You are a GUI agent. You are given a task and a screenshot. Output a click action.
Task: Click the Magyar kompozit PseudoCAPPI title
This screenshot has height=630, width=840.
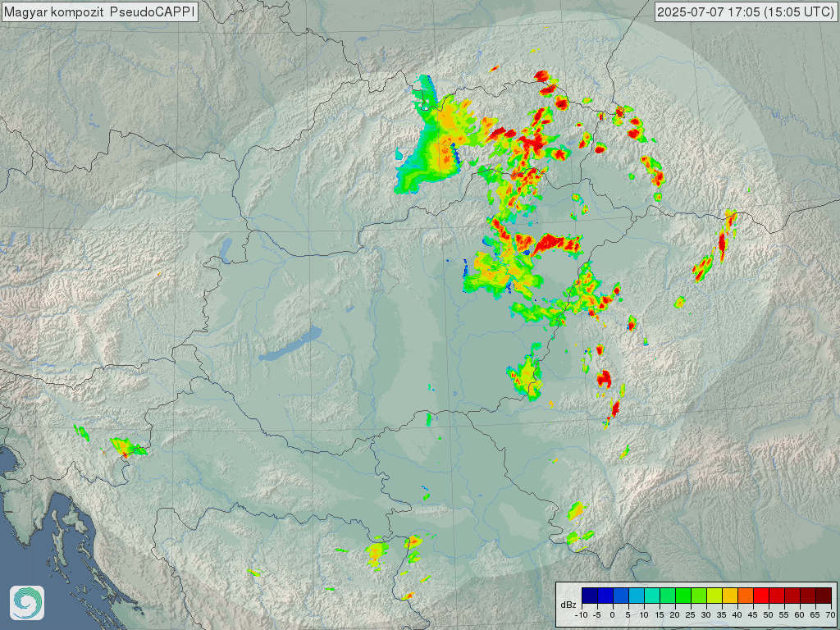pos(99,11)
